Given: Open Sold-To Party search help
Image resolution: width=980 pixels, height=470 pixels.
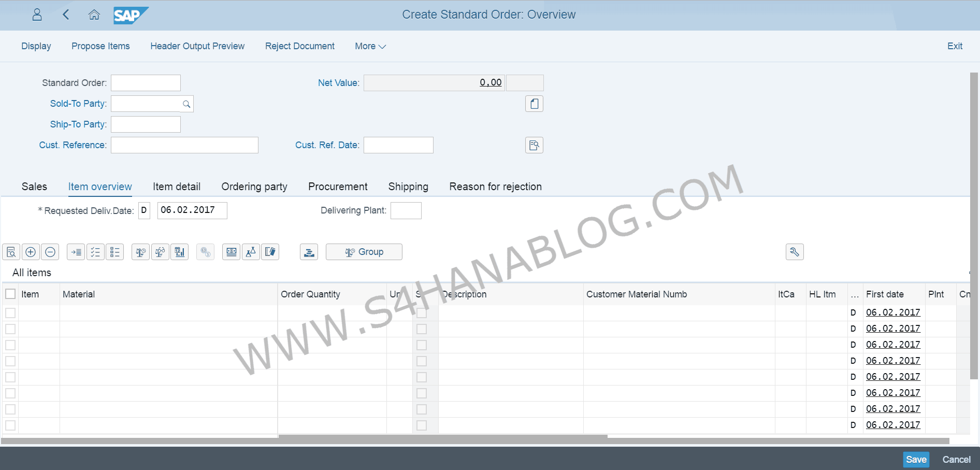Looking at the screenshot, I should (186, 104).
